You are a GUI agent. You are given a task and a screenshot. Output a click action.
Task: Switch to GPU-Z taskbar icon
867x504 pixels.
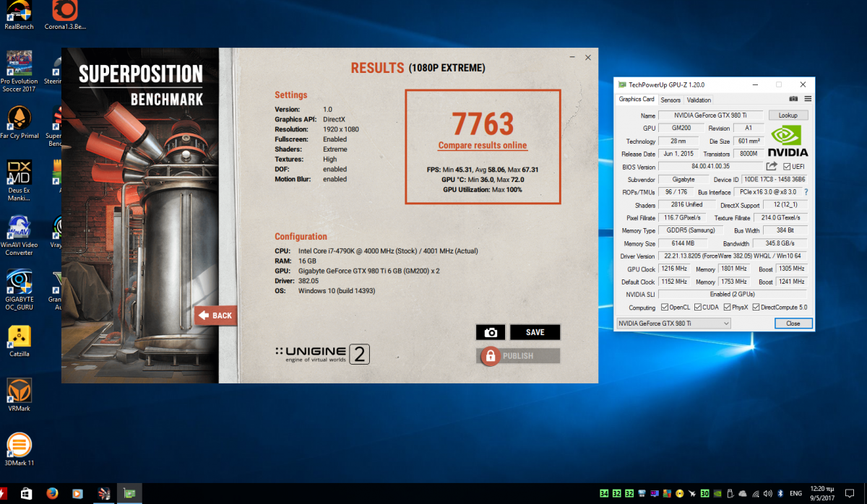click(130, 494)
